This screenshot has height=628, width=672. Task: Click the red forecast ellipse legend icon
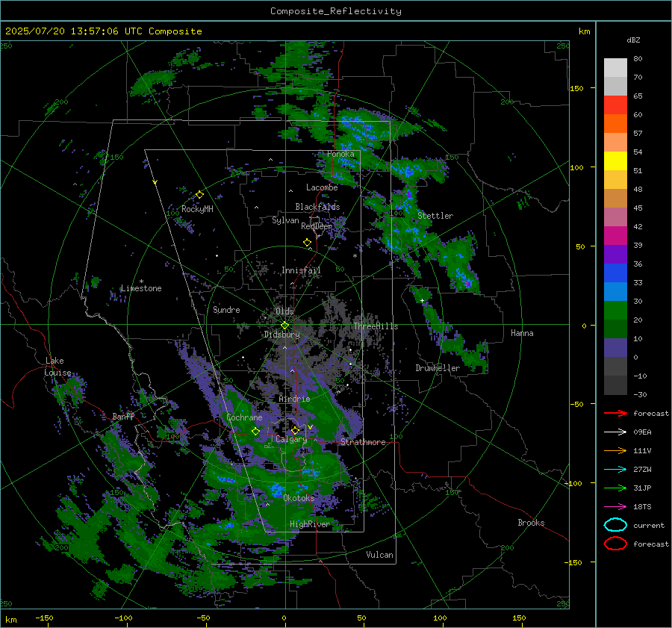(x=615, y=544)
